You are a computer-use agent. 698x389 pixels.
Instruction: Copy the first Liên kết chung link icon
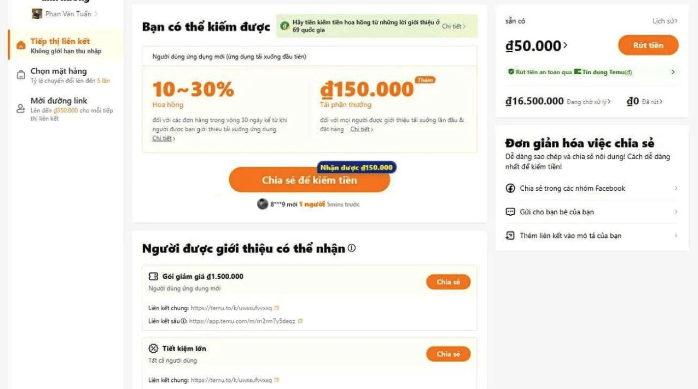click(276, 308)
